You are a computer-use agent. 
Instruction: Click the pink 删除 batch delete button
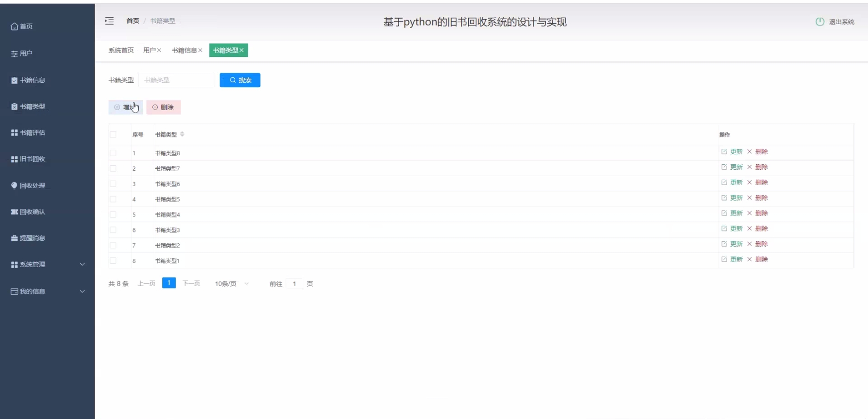click(x=163, y=107)
